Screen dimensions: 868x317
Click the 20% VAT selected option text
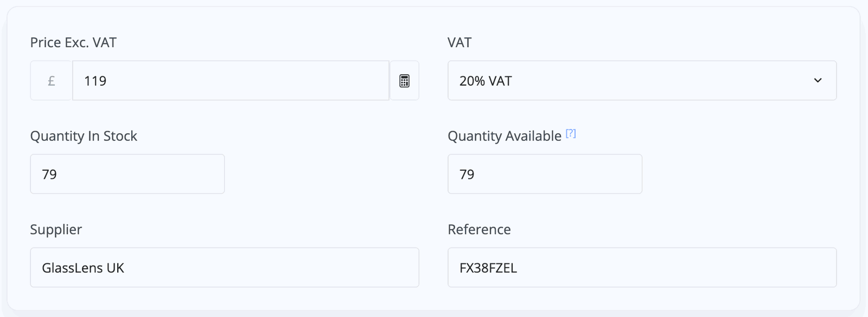[x=486, y=81]
